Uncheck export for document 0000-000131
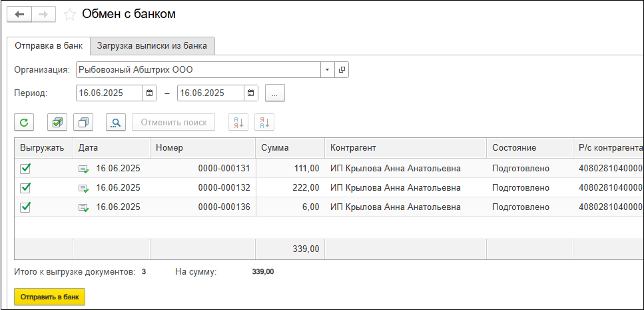 click(26, 169)
